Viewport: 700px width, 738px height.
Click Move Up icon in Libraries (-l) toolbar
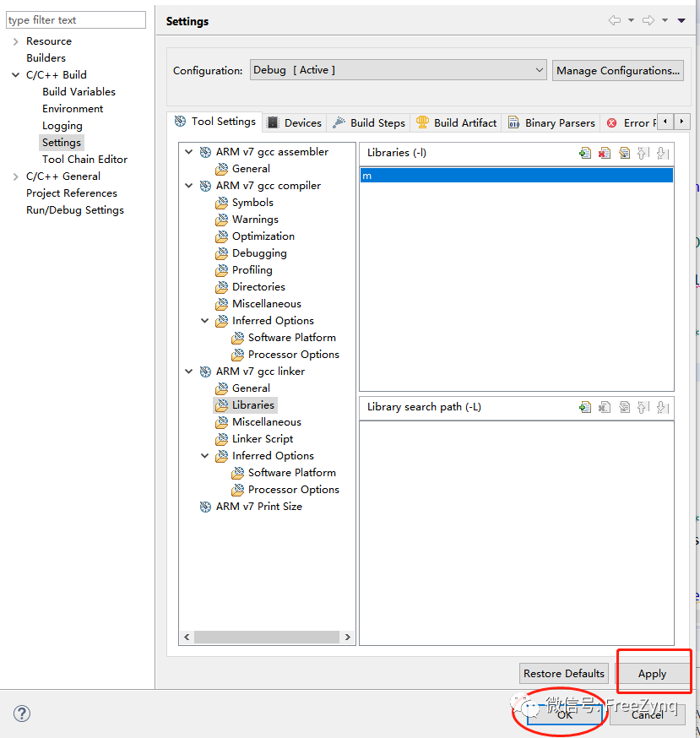tap(643, 153)
